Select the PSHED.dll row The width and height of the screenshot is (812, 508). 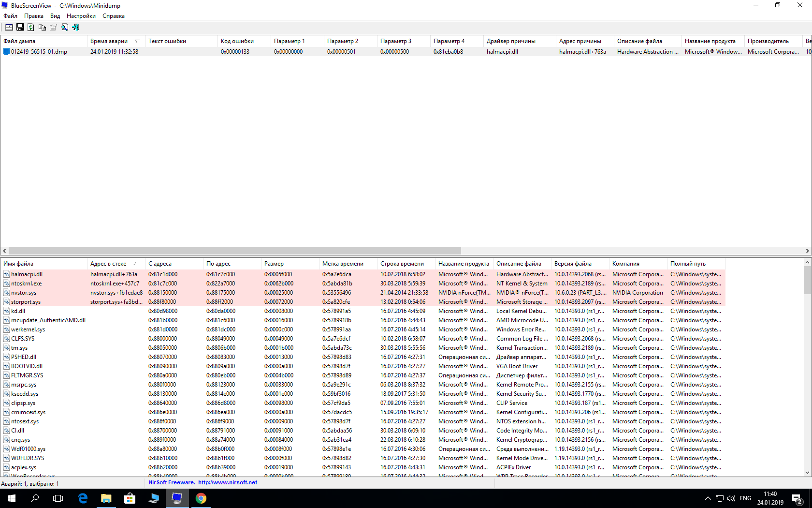[362, 357]
